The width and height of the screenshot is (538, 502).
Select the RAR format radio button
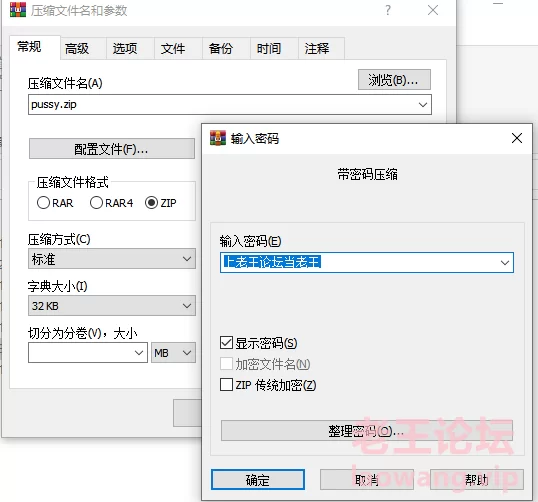point(44,202)
